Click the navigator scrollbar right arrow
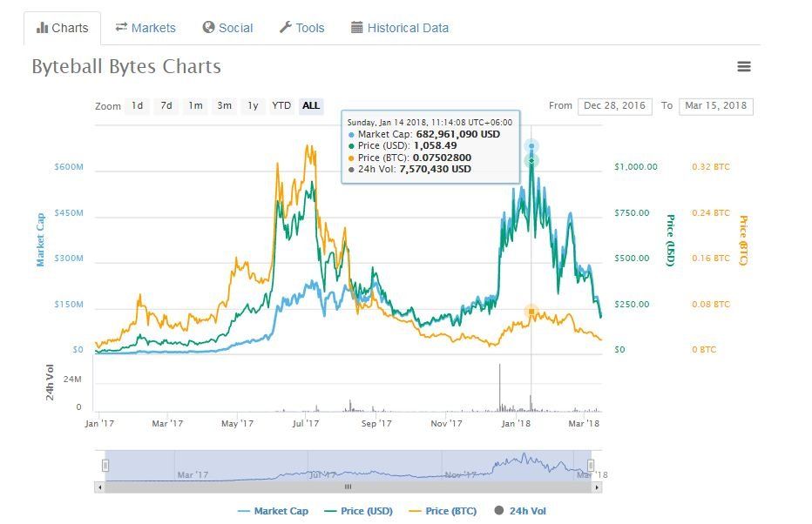Screen dimensions: 812x524 click(597, 487)
